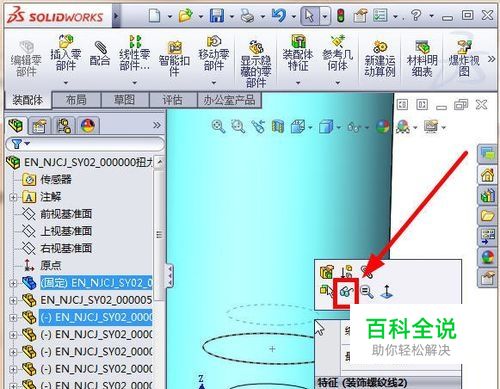The image size is (500, 389).
Task: Click the 参考几何体 reference geometry tool
Action: pyautogui.click(x=338, y=53)
